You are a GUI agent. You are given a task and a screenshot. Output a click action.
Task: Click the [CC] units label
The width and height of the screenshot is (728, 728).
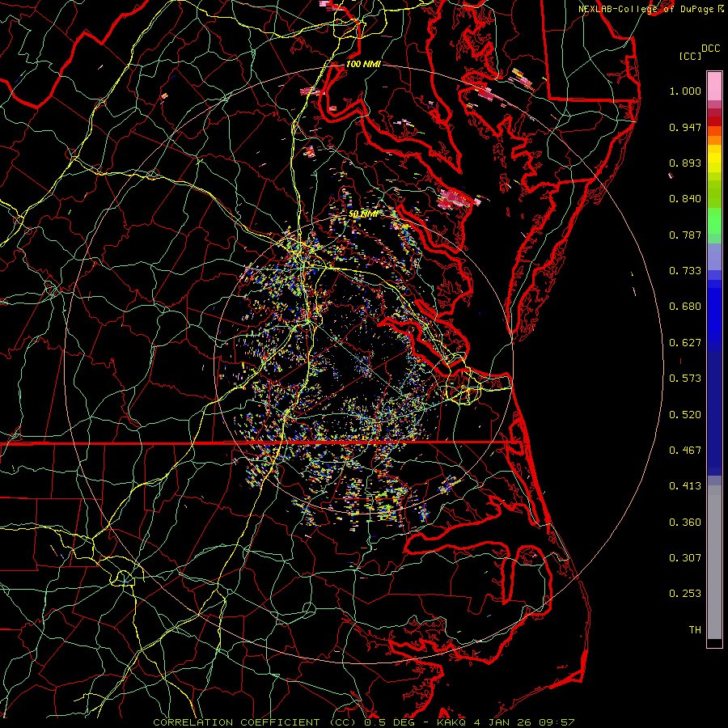tap(690, 56)
